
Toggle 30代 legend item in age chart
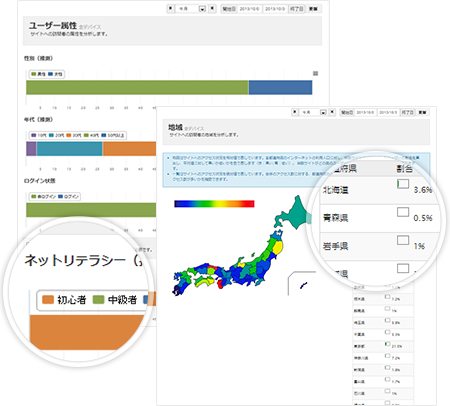74,135
